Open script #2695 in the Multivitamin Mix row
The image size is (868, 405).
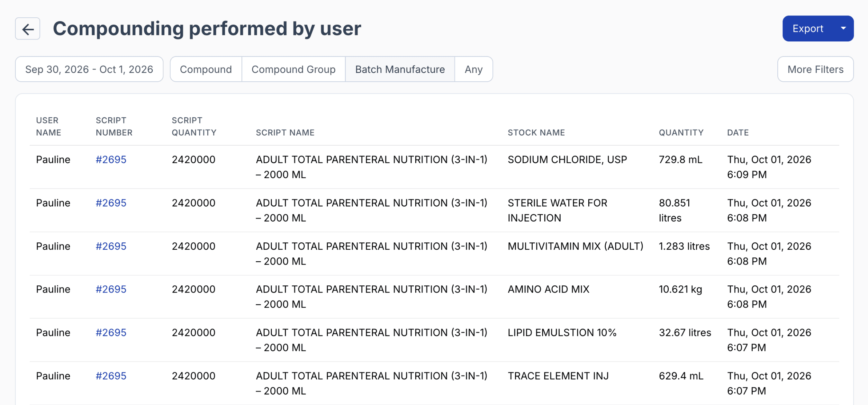[x=111, y=246]
